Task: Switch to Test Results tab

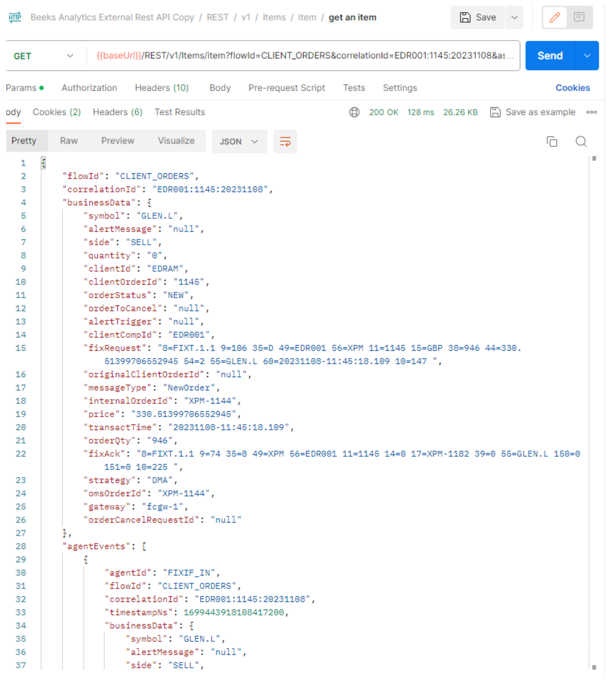Action: [x=180, y=112]
